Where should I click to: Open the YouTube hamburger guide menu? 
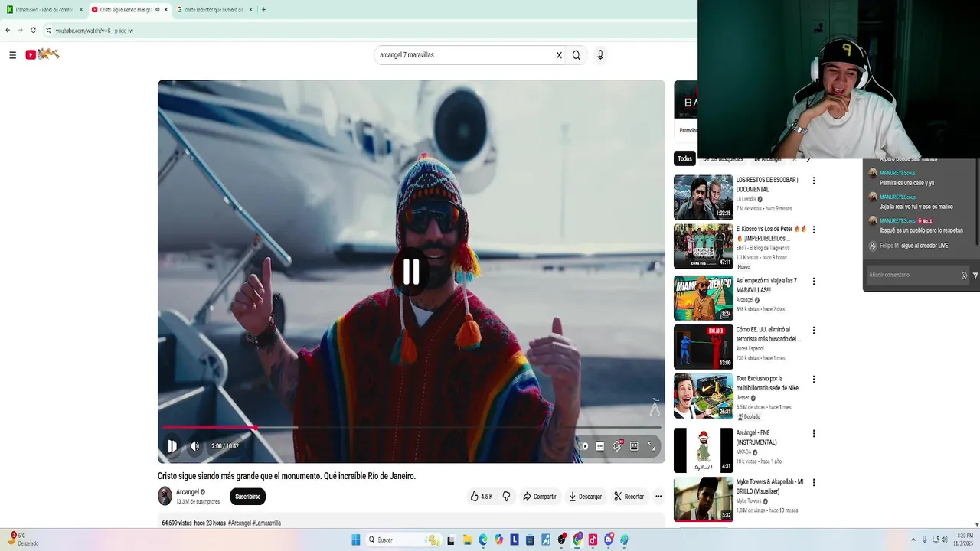click(12, 55)
